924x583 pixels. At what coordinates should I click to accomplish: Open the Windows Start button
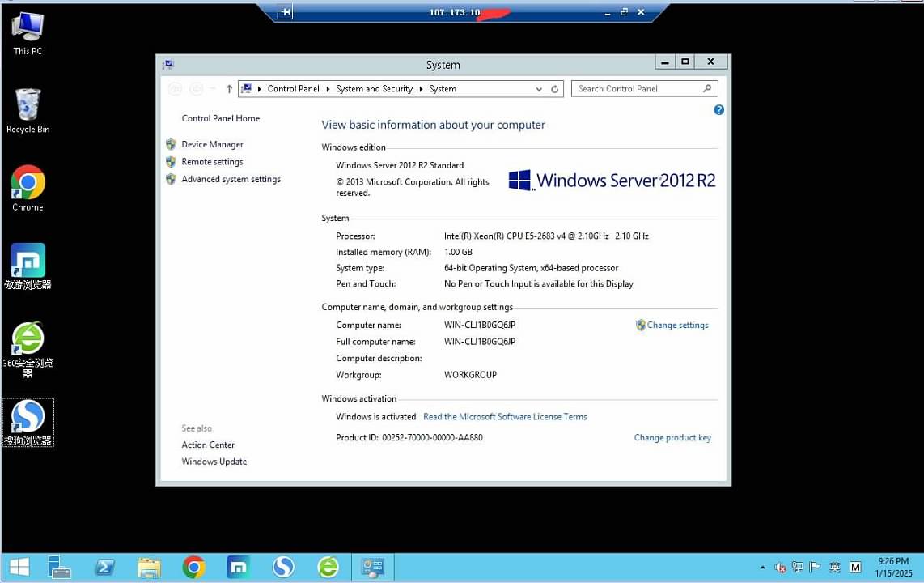(x=19, y=568)
